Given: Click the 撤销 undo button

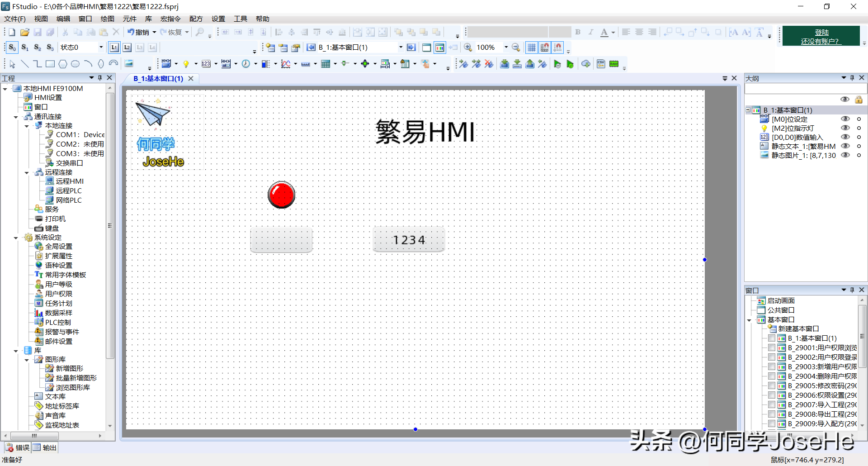Looking at the screenshot, I should pos(138,32).
